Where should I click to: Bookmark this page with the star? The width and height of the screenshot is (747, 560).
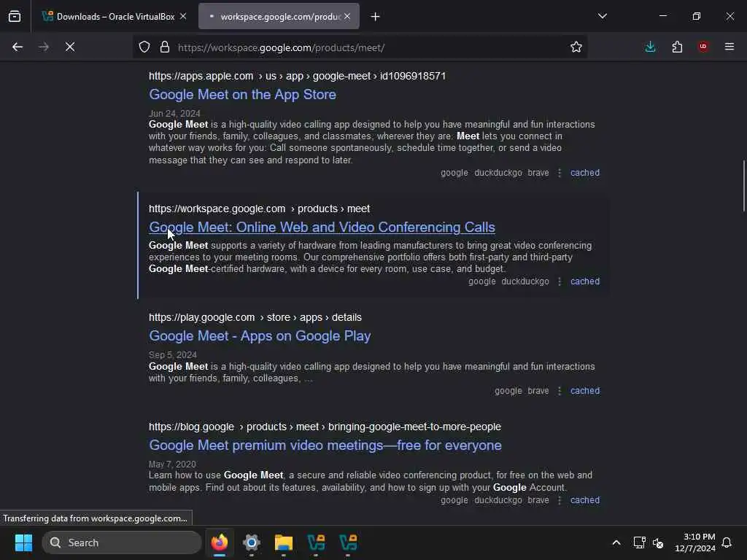576,47
